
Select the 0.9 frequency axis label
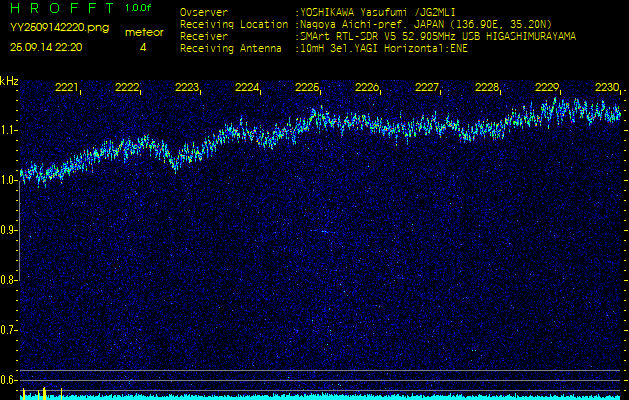click(9, 230)
